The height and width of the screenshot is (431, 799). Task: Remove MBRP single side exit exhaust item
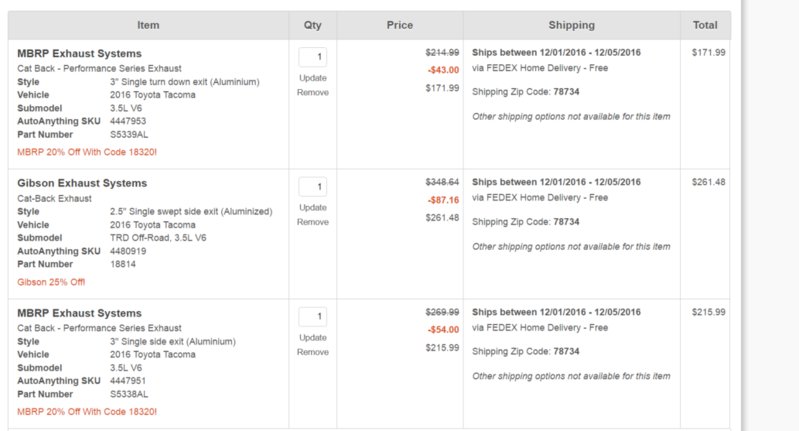pyautogui.click(x=312, y=352)
